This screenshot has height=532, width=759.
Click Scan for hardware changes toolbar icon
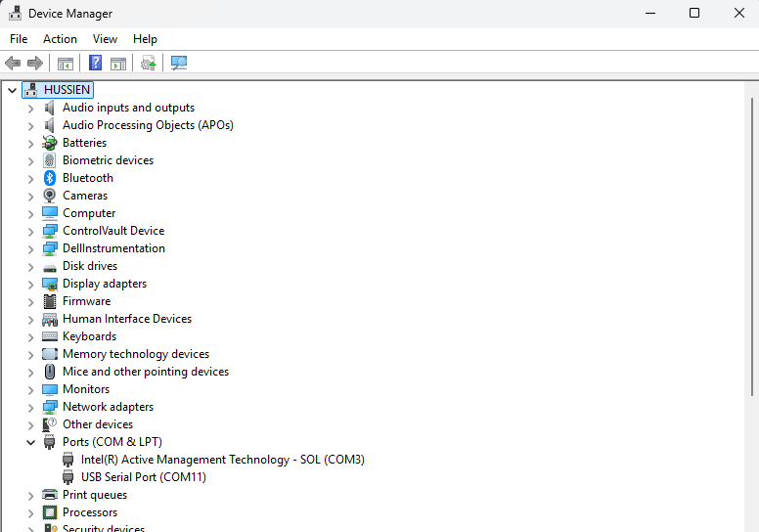pos(179,63)
